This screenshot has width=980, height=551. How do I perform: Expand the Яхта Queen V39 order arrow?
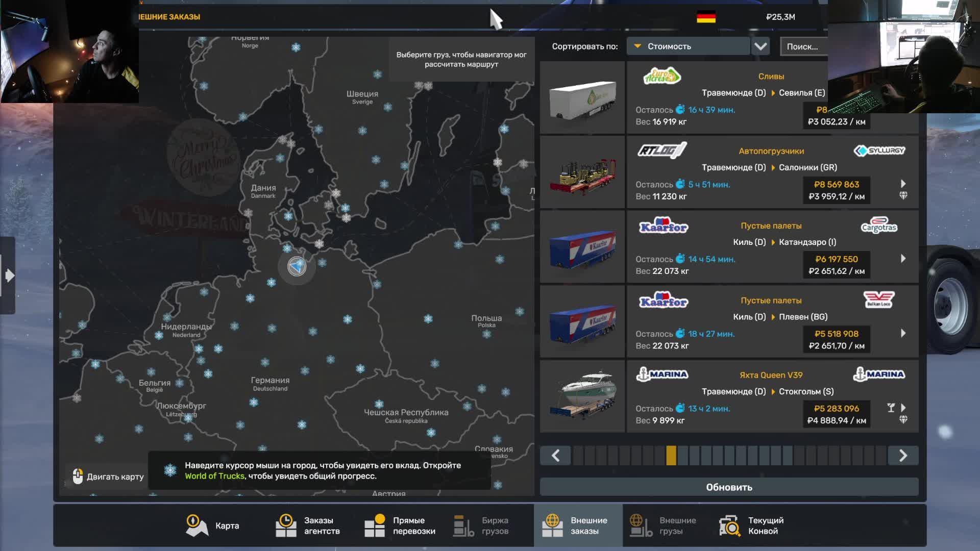[x=903, y=408]
